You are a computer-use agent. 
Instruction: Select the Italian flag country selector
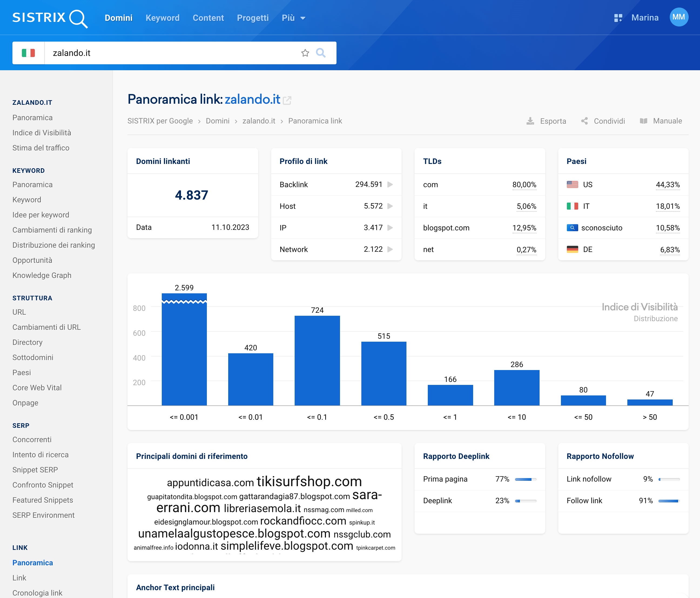pos(28,53)
